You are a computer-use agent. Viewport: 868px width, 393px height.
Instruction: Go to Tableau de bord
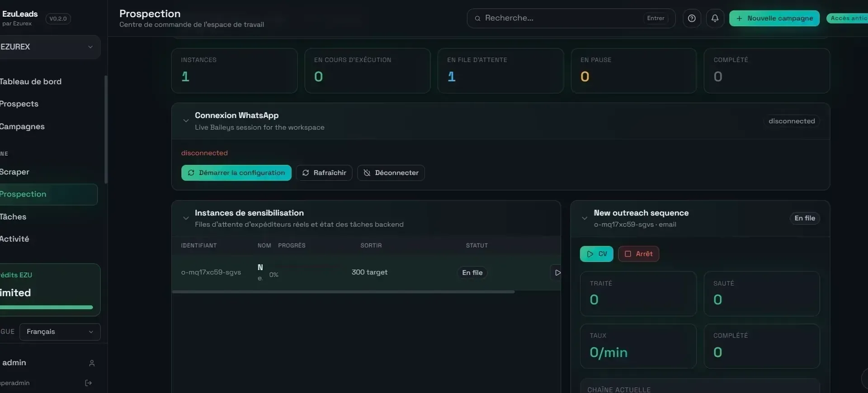click(x=31, y=82)
